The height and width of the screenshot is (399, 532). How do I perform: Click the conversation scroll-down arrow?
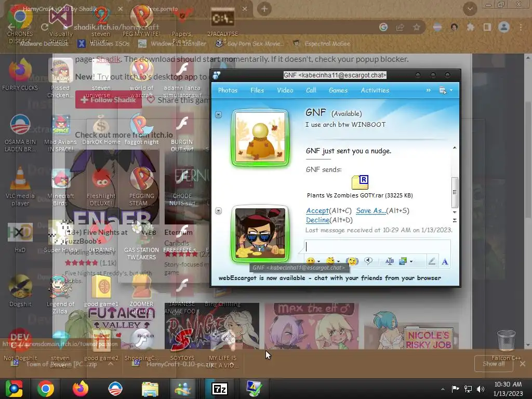455,212
